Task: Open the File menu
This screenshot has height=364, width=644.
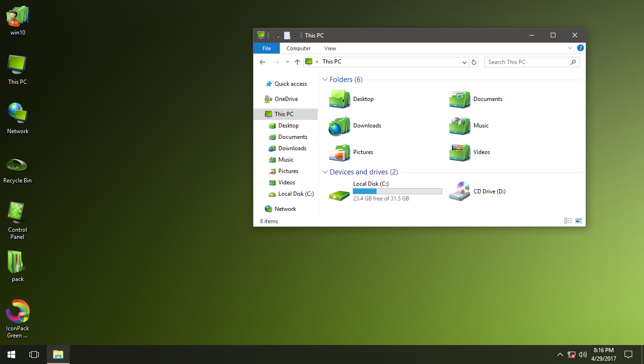Action: click(266, 48)
